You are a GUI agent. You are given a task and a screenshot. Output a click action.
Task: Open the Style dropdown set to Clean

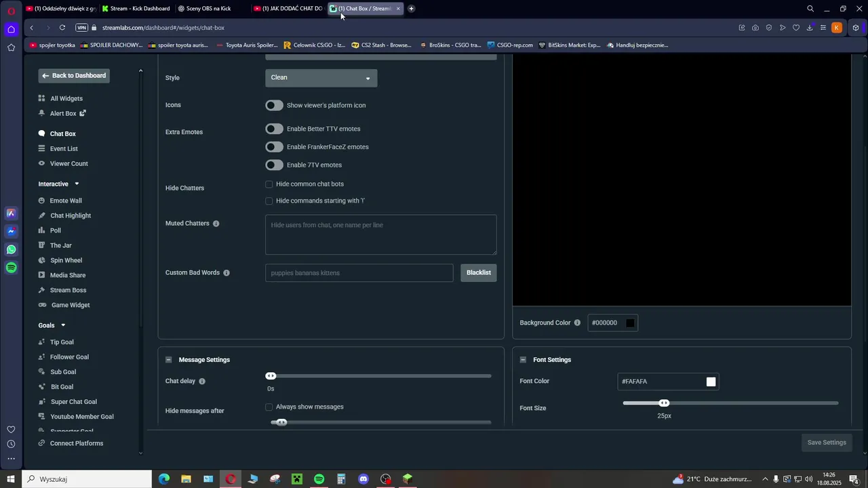[x=321, y=77]
